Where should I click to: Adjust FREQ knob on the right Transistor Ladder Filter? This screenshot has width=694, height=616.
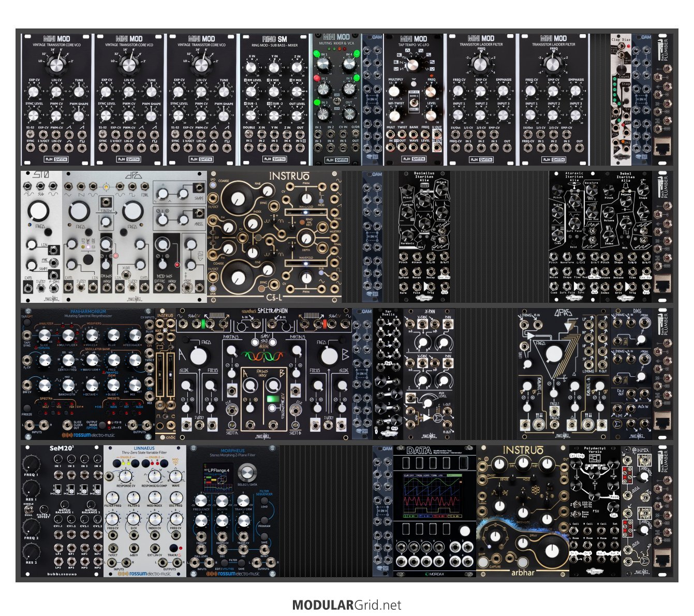tap(553, 65)
